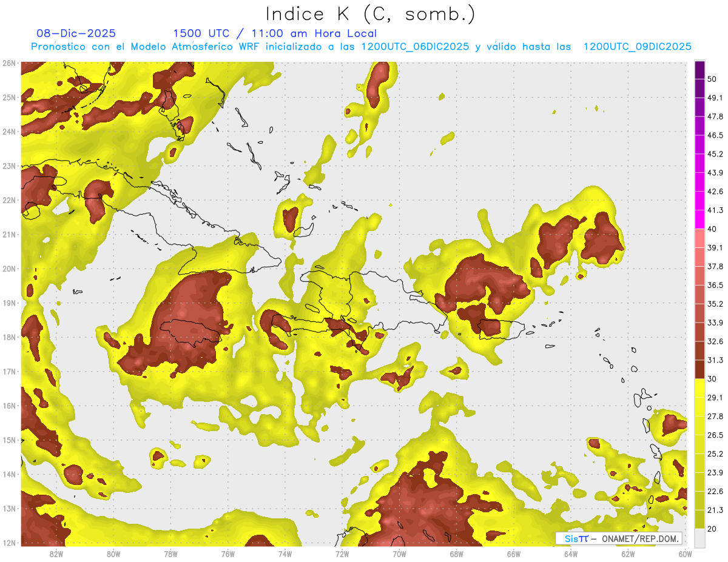Click the latitude axis label '18N'
Screen dimensions: 728x562
click(9, 337)
